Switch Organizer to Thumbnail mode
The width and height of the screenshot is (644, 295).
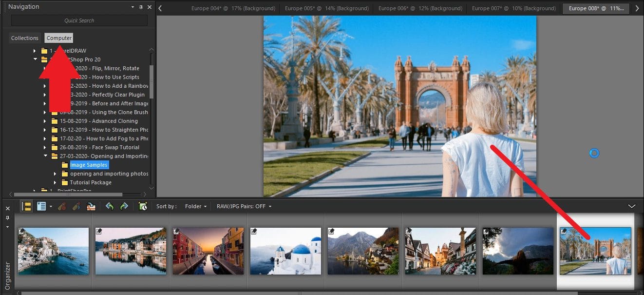click(26, 206)
